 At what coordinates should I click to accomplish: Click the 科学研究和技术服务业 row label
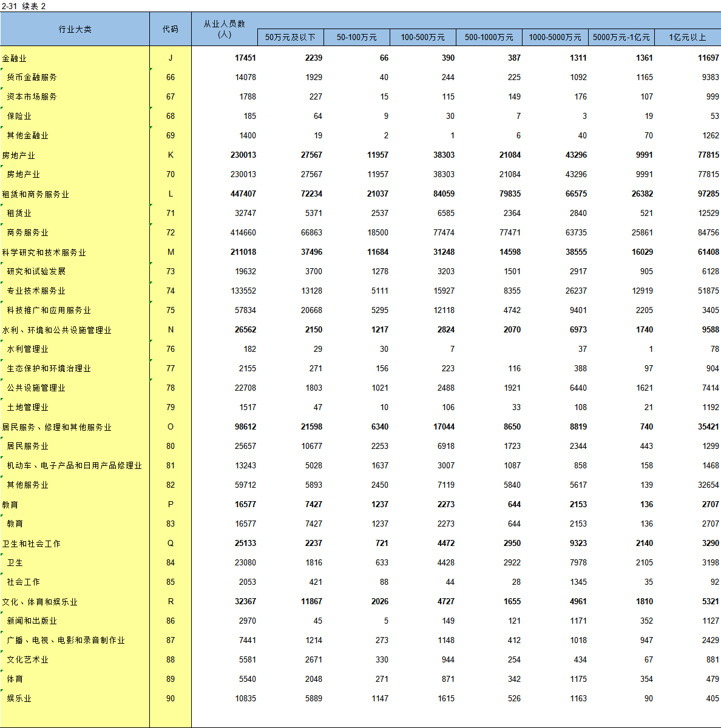pyautogui.click(x=44, y=252)
